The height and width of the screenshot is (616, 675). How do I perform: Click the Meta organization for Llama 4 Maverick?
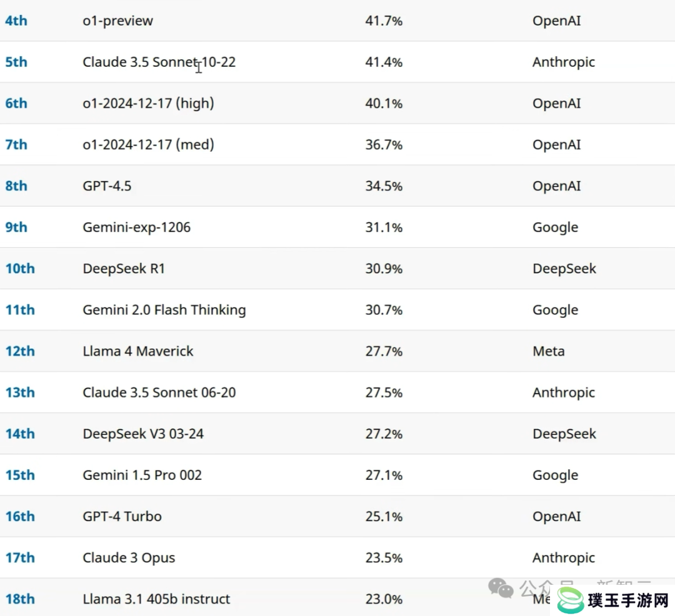[x=549, y=351]
